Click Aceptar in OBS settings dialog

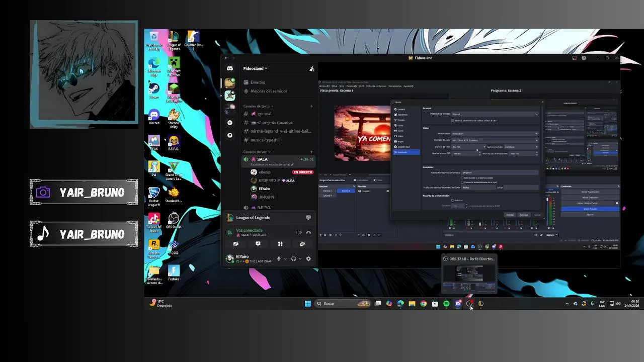point(510,215)
